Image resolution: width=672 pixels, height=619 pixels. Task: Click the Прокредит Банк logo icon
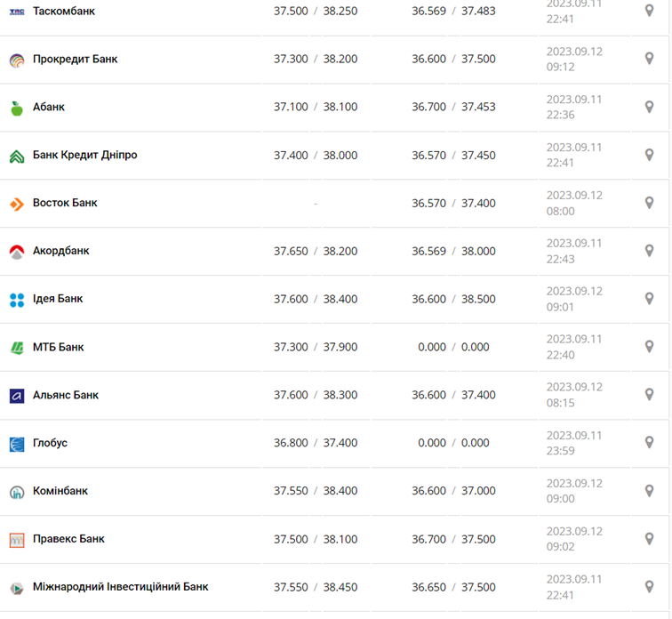click(x=16, y=60)
